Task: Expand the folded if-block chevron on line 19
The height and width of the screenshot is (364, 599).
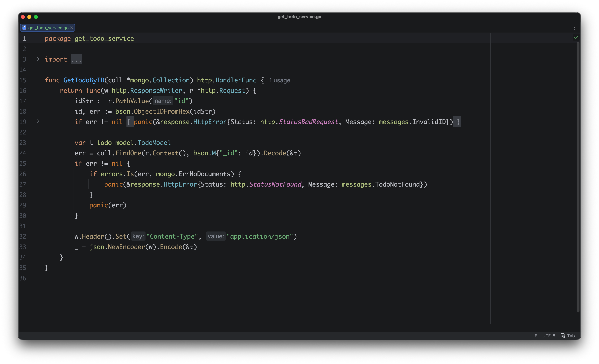Action: pos(38,121)
